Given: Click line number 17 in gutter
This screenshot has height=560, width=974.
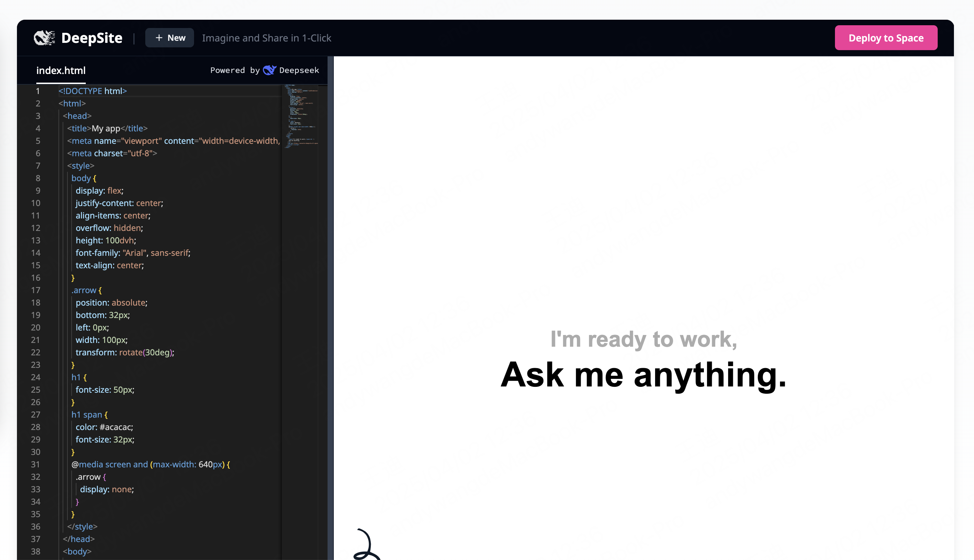Looking at the screenshot, I should (35, 290).
